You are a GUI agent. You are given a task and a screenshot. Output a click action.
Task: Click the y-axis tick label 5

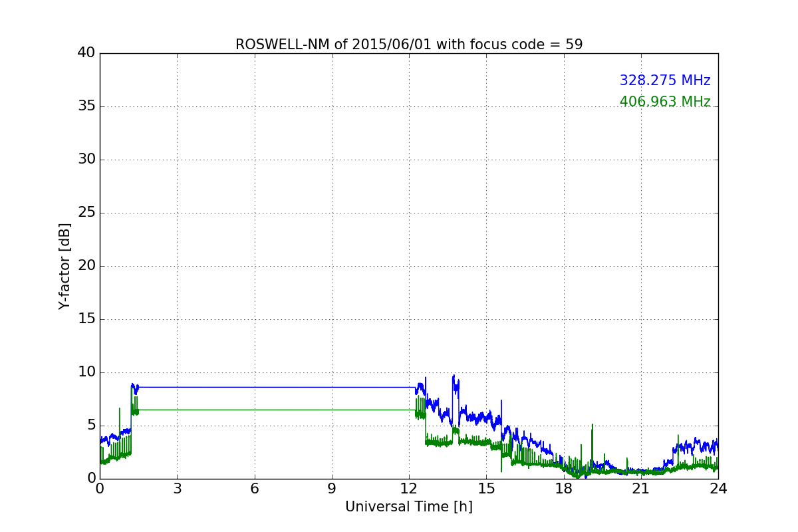[91, 426]
